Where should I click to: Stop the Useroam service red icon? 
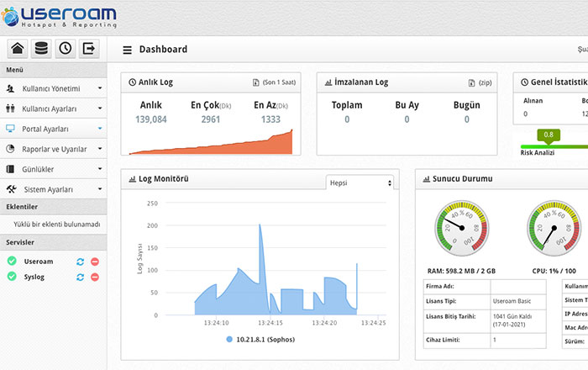[x=95, y=262]
